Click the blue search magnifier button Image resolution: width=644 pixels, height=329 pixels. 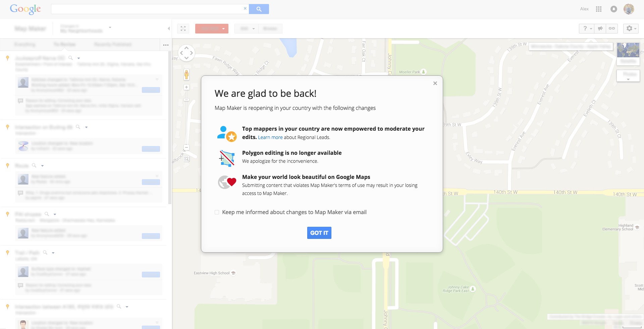259,9
